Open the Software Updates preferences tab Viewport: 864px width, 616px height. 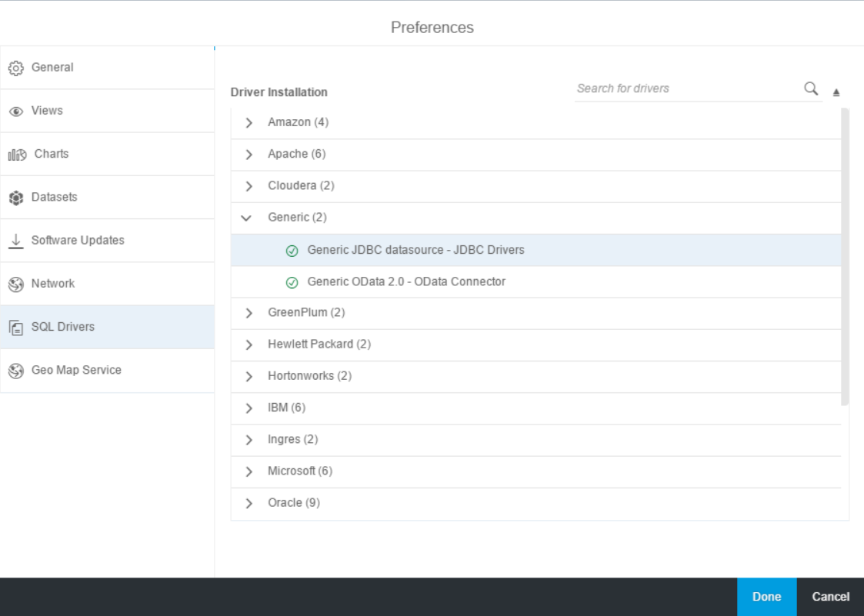pyautogui.click(x=107, y=240)
